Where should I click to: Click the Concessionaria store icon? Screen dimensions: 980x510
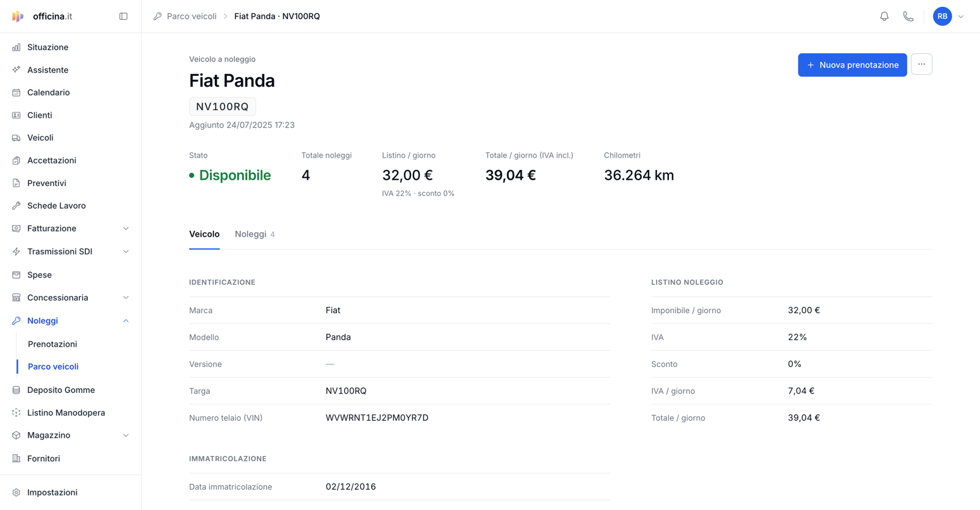pyautogui.click(x=16, y=298)
